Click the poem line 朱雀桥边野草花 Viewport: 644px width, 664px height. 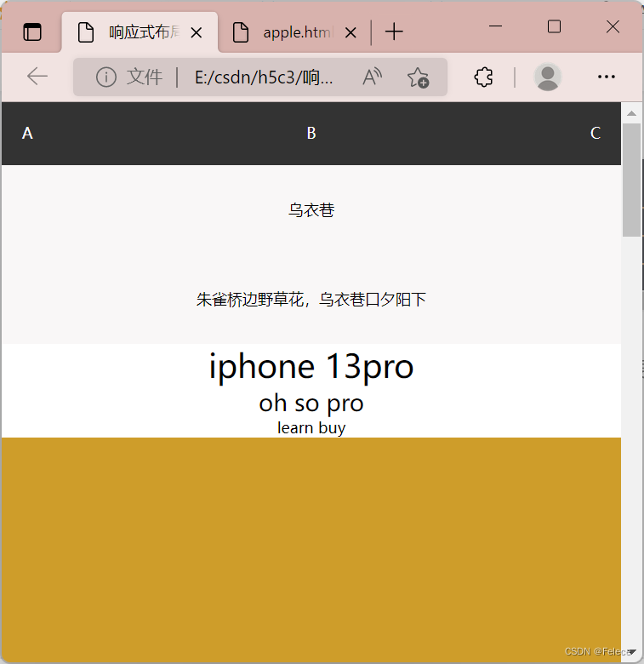(x=311, y=300)
